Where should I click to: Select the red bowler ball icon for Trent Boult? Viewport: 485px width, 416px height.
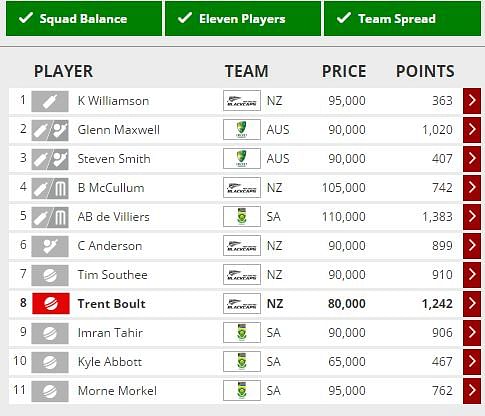point(51,304)
